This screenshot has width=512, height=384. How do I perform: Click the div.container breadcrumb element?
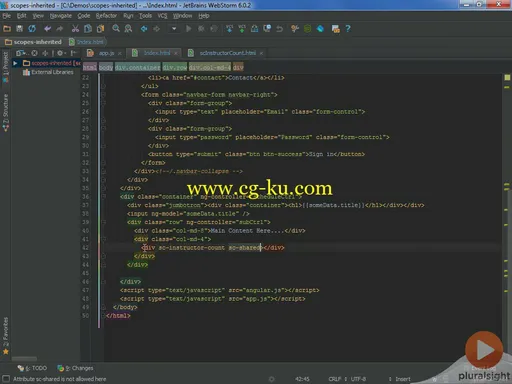pos(137,67)
